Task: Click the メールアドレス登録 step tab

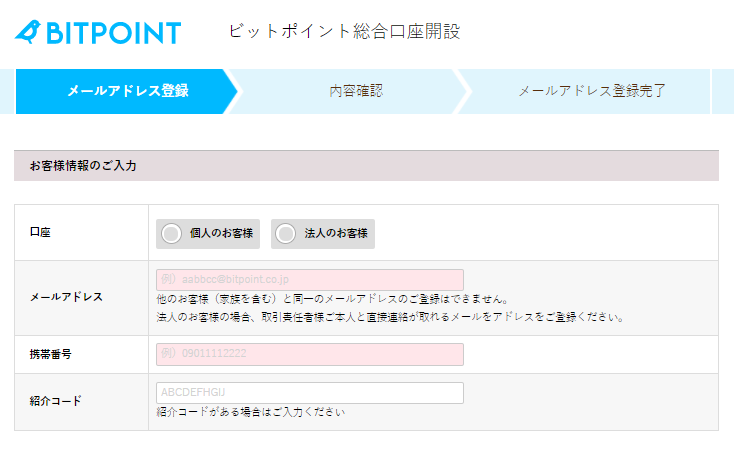Action: pyautogui.click(x=126, y=91)
